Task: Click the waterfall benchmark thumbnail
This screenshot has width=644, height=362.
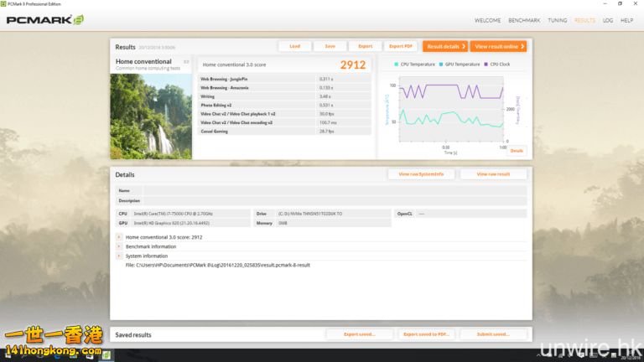Action: tap(151, 116)
